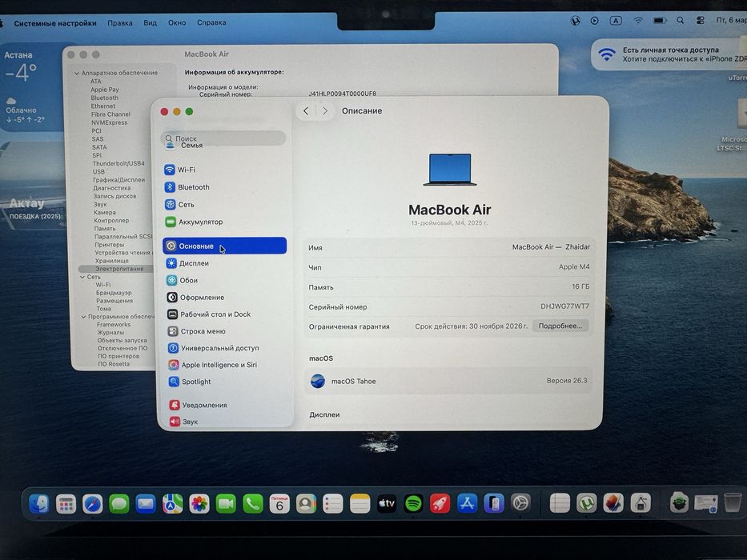747x560 pixels.
Task: Open the Правка menu
Action: [x=120, y=22]
